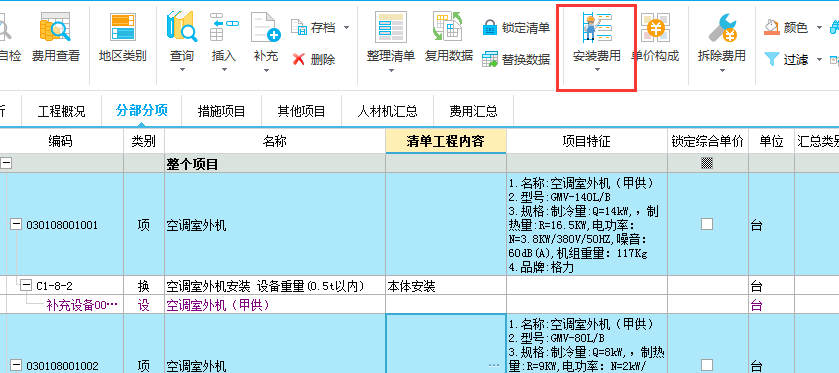Open the 费用汇总 tab

474,111
